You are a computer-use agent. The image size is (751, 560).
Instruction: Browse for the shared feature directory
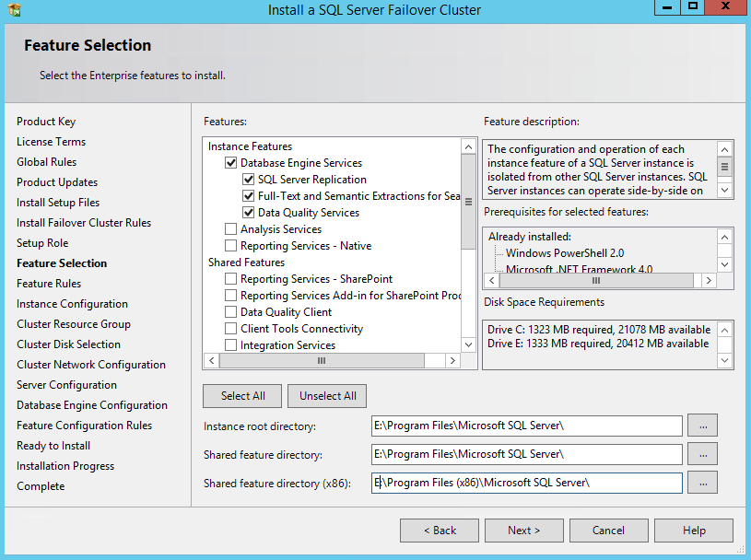pyautogui.click(x=703, y=454)
